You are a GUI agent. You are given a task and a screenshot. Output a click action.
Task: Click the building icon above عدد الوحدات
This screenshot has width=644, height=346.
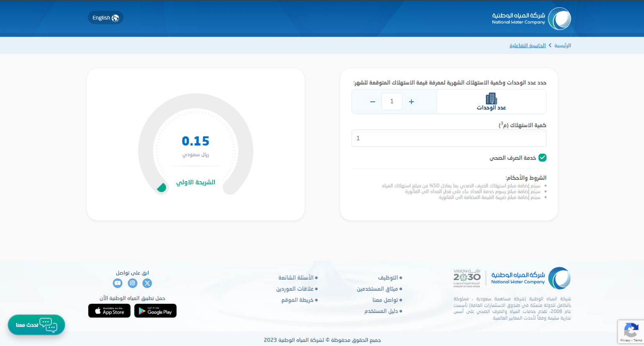[491, 98]
